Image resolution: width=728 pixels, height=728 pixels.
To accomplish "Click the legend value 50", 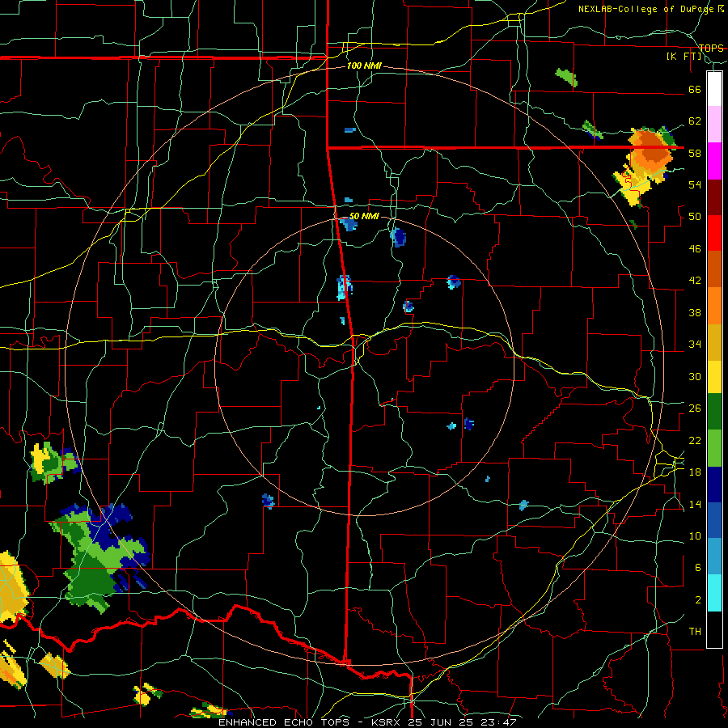I will tap(695, 217).
